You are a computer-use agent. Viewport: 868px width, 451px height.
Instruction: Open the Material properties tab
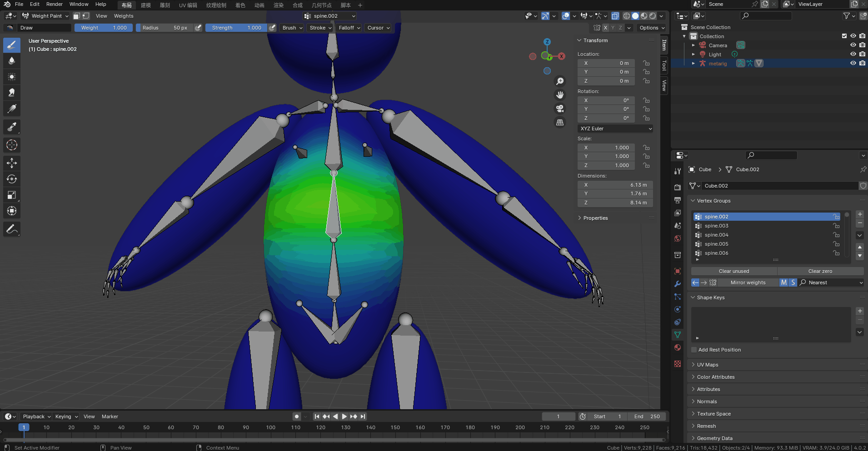pyautogui.click(x=678, y=347)
